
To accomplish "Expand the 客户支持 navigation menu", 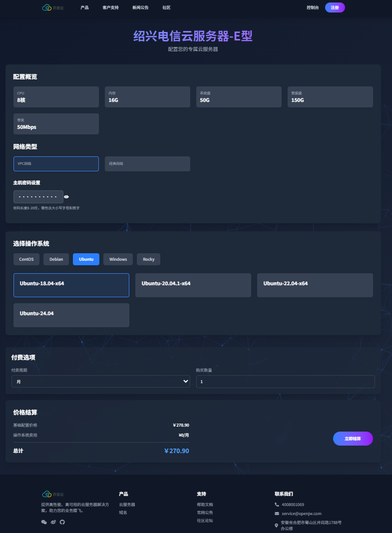I will click(x=110, y=7).
